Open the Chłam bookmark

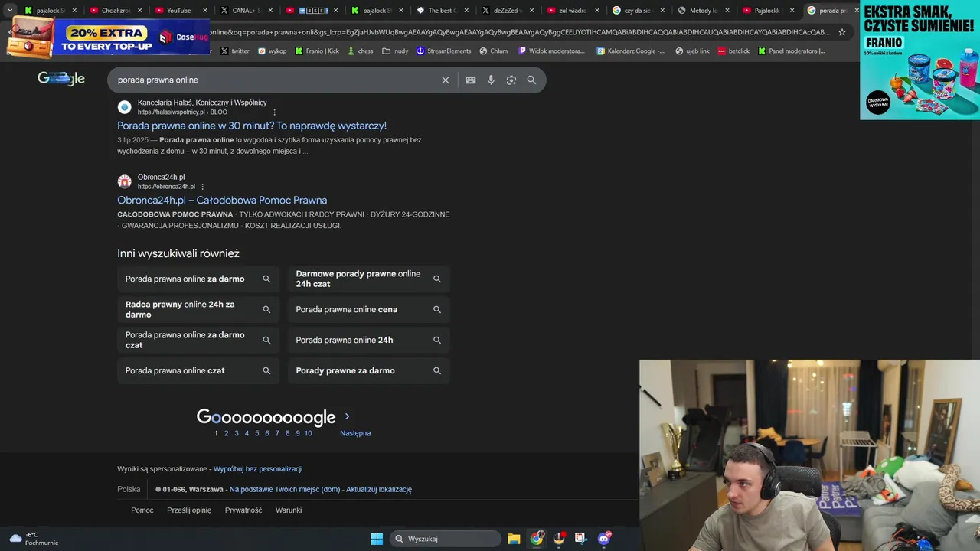[x=494, y=51]
